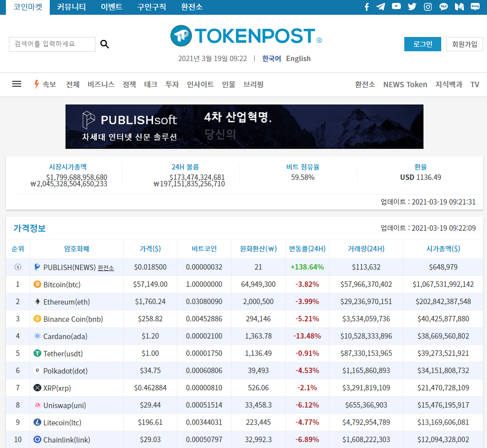The width and height of the screenshot is (487, 448).
Task: Click the magnifier search icon
Action: coord(105,44)
